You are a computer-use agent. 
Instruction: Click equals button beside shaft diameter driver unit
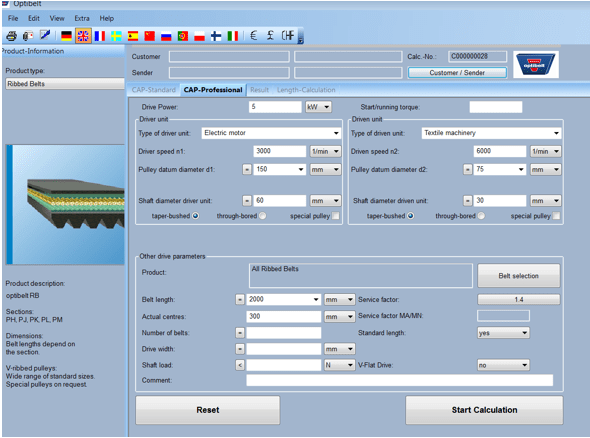point(247,201)
